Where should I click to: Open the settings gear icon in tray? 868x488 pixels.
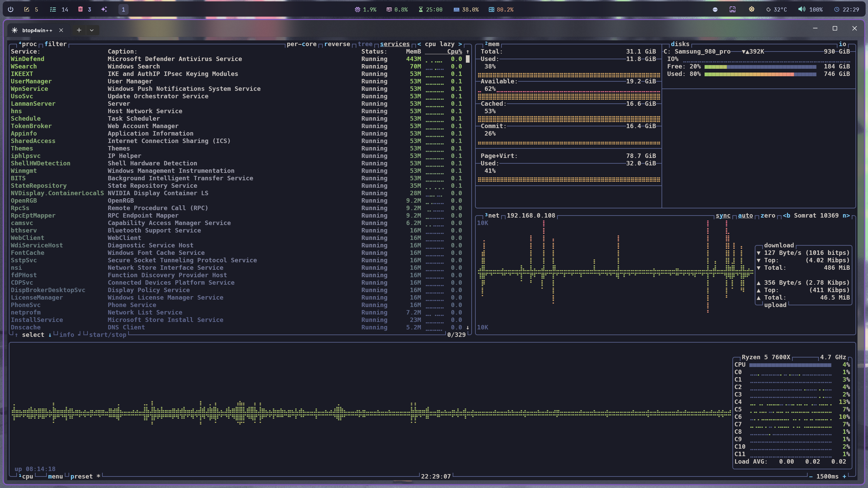752,9
